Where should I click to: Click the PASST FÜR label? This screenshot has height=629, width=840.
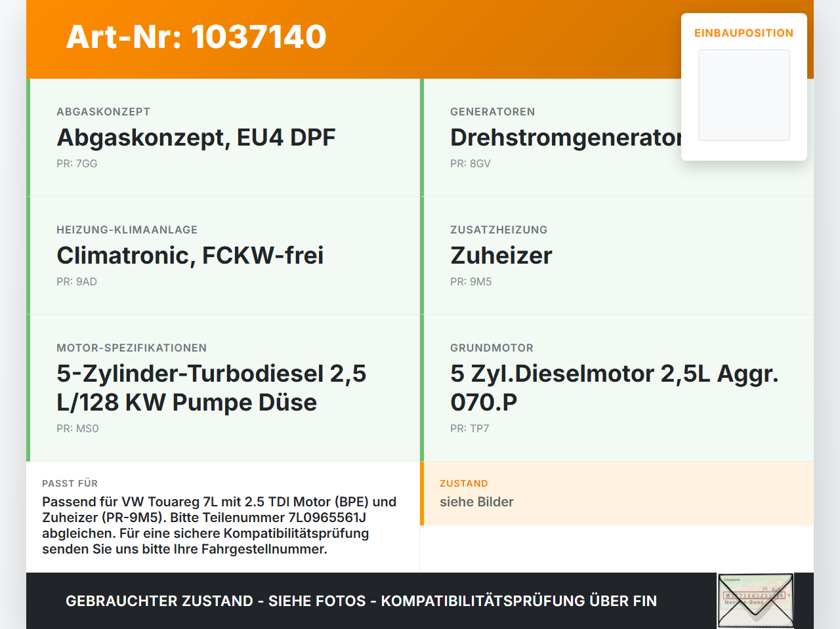pos(70,483)
